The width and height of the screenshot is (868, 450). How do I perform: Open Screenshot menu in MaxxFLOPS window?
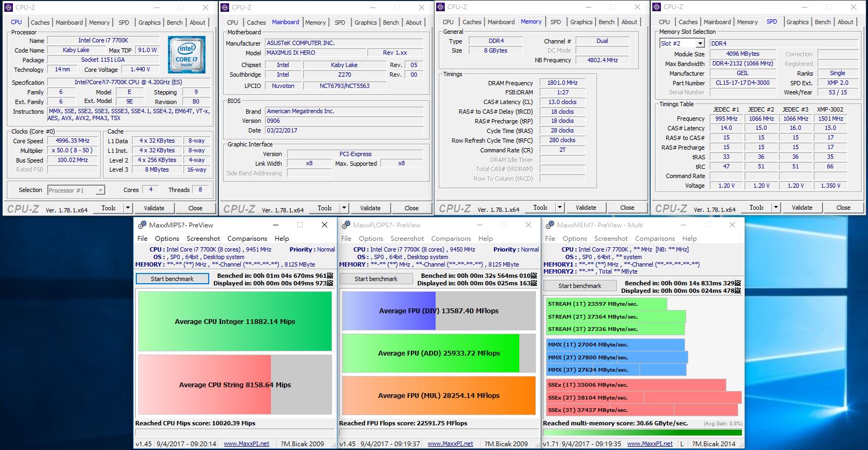(x=407, y=239)
